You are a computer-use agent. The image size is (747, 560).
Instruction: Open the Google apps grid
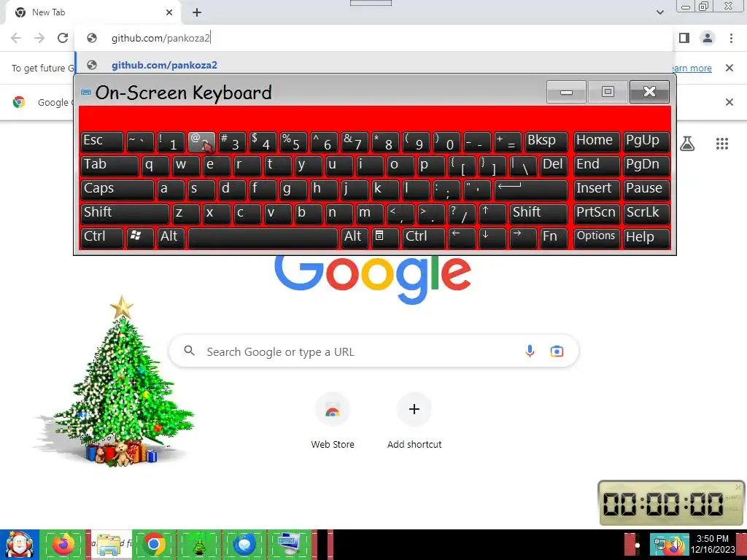coord(722,144)
